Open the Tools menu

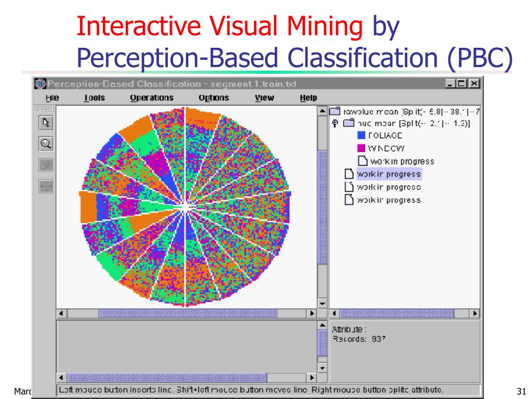click(x=95, y=98)
